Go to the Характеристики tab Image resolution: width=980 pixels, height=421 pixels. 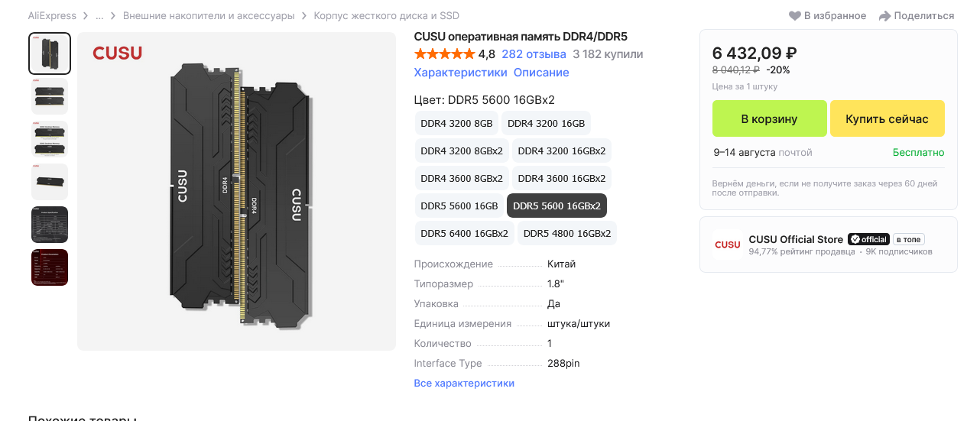[x=460, y=73]
